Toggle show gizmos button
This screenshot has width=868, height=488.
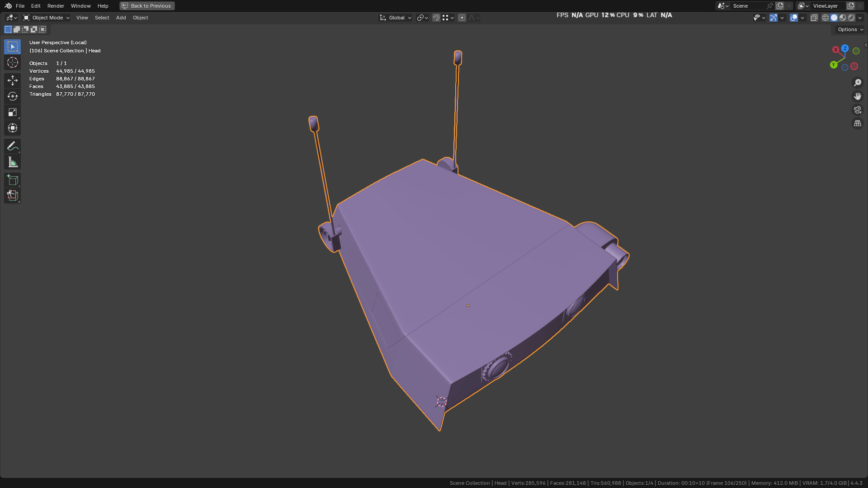coord(774,18)
